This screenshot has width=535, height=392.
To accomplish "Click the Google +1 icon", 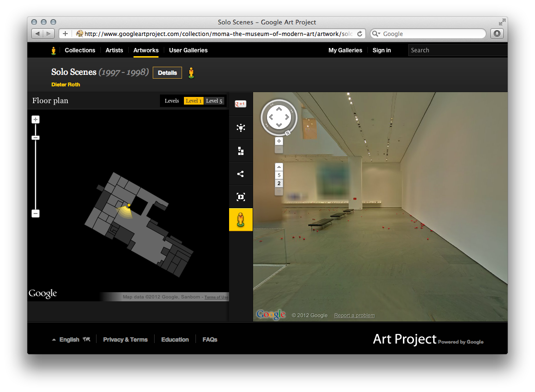I will click(240, 103).
